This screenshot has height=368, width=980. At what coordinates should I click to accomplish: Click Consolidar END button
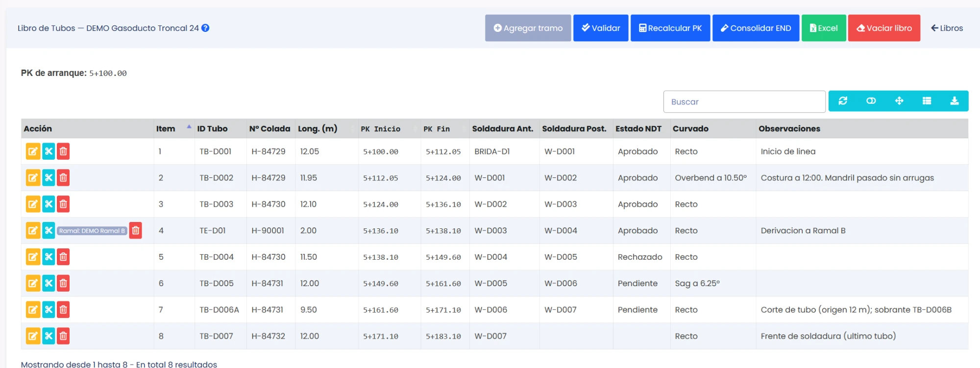pos(756,28)
